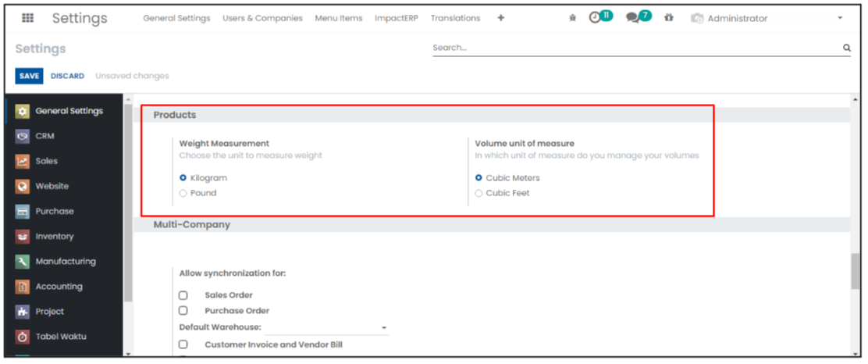Go to the Tabel Waktu settings section
This screenshot has width=868, height=364.
61,337
